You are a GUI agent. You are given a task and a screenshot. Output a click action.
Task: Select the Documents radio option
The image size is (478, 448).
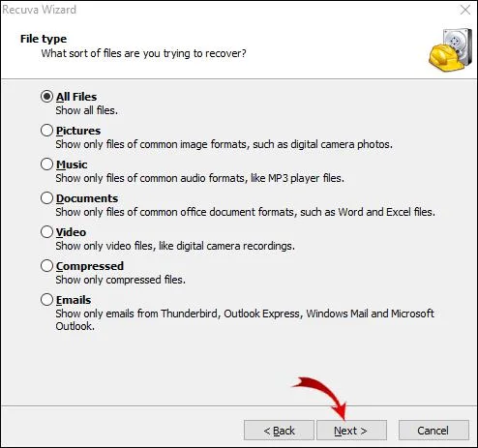tap(46, 198)
